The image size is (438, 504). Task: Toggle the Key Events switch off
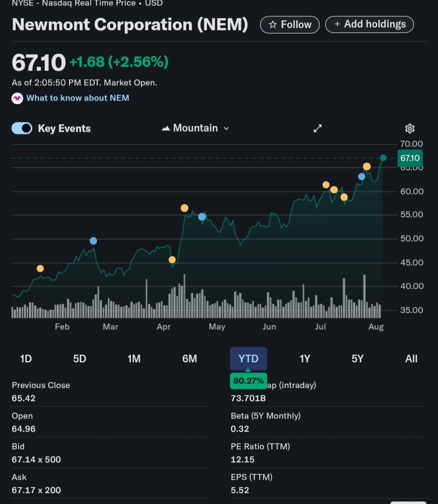pyautogui.click(x=22, y=128)
